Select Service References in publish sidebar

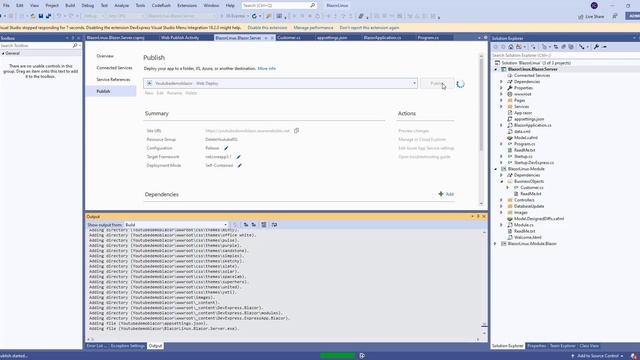tap(113, 80)
